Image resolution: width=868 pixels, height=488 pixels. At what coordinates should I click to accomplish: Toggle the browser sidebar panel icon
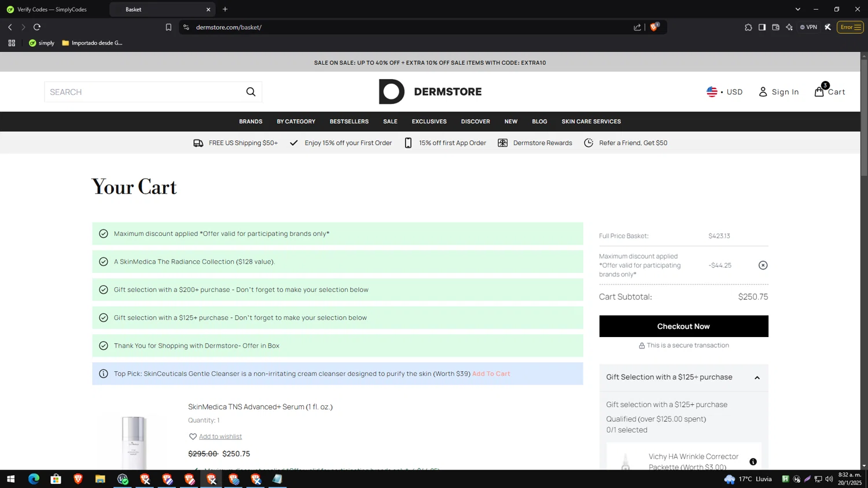click(762, 27)
